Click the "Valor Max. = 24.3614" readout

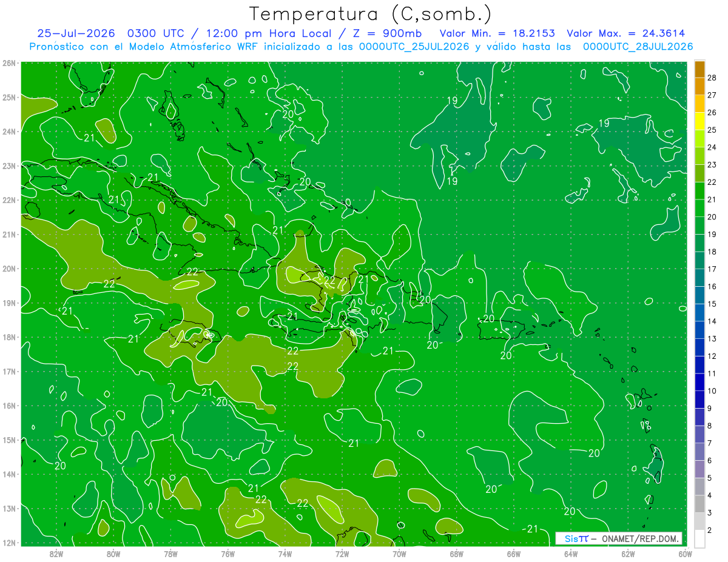pyautogui.click(x=625, y=33)
